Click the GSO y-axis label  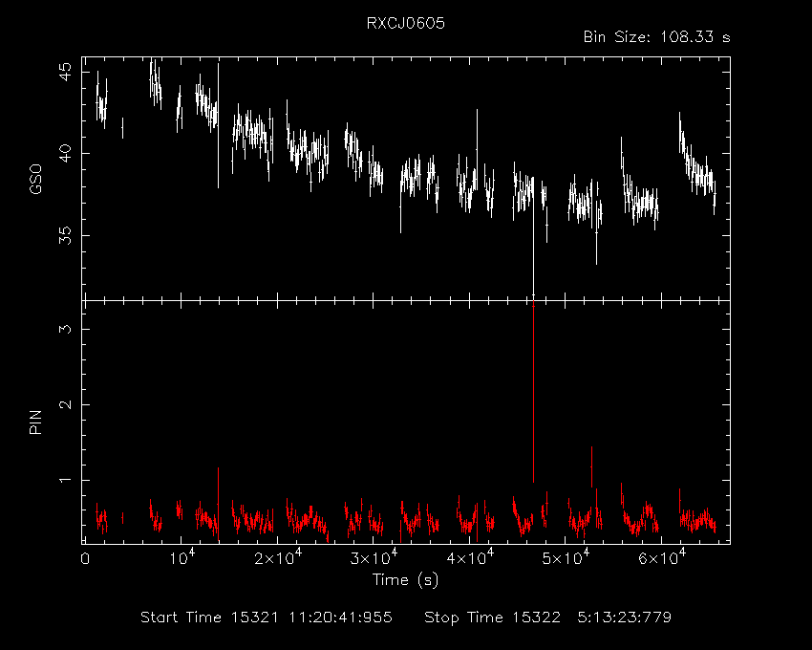(35, 180)
